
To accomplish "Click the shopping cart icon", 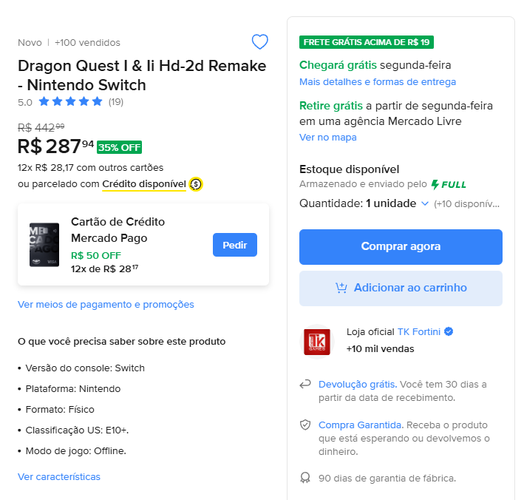I will pos(341,288).
